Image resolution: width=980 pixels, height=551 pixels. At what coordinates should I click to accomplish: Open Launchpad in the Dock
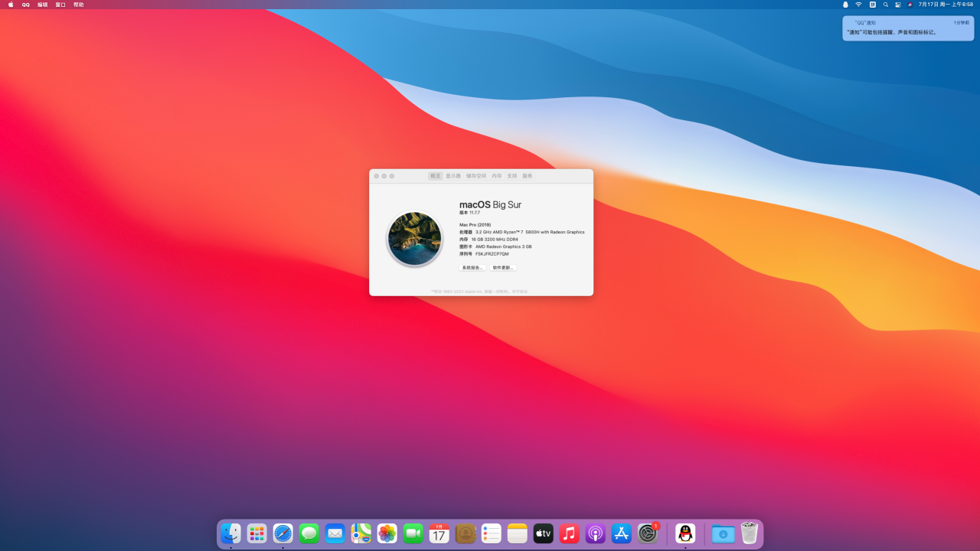coord(257,533)
